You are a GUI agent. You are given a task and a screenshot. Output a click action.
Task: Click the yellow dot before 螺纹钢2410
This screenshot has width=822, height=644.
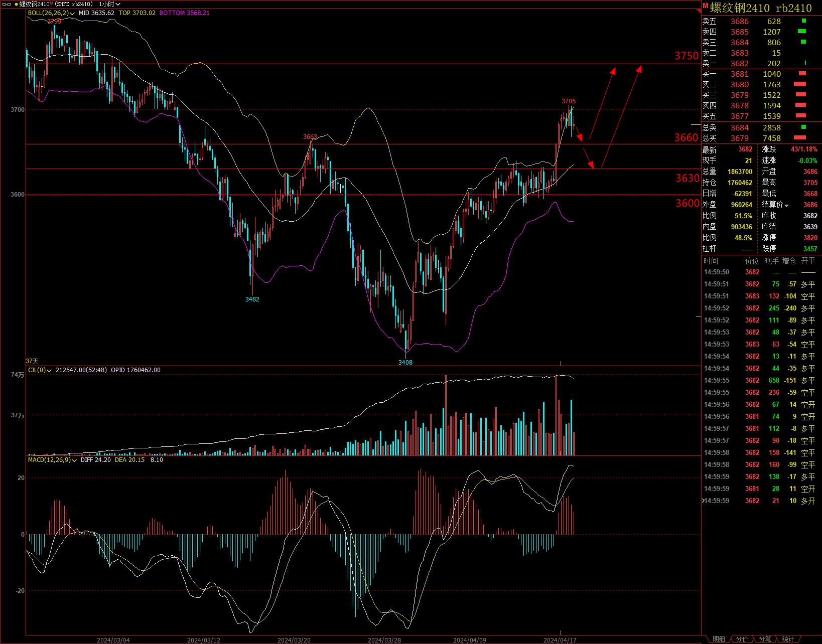tap(16, 4)
